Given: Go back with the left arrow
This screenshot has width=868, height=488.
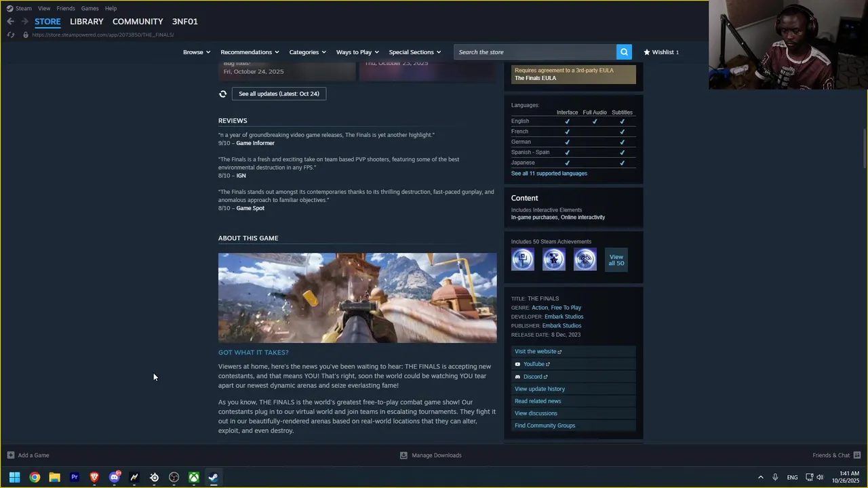Looking at the screenshot, I should click(10, 22).
